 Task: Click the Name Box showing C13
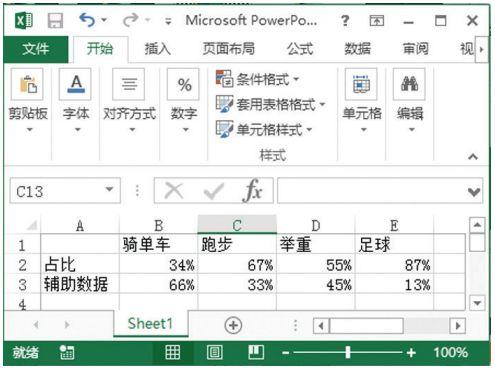point(56,191)
